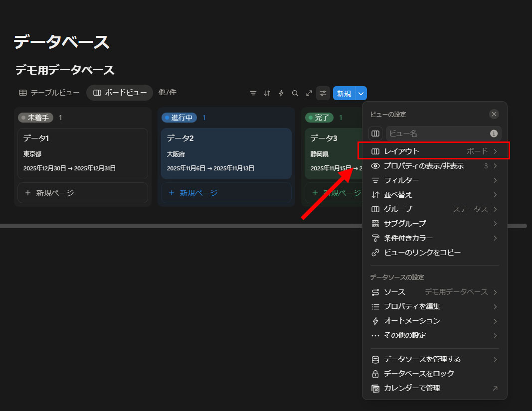Click the sort arrows icon in toolbar
The height and width of the screenshot is (411, 532).
click(x=267, y=93)
